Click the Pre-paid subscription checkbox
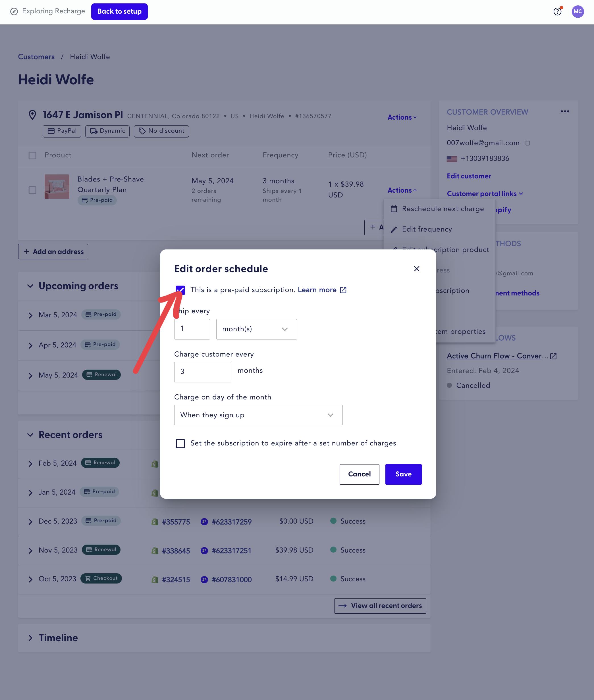The image size is (594, 700). 180,290
